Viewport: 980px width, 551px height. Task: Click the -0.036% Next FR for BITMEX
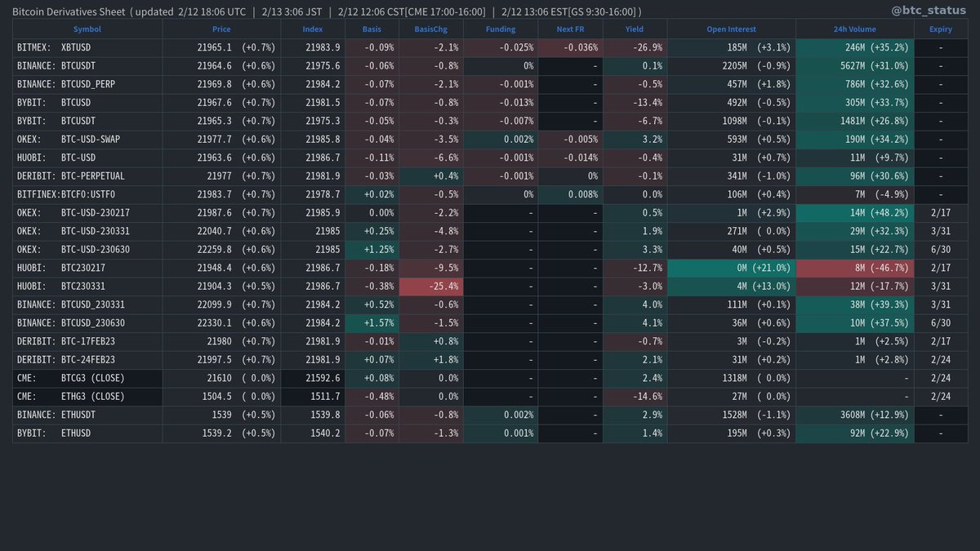tap(570, 47)
